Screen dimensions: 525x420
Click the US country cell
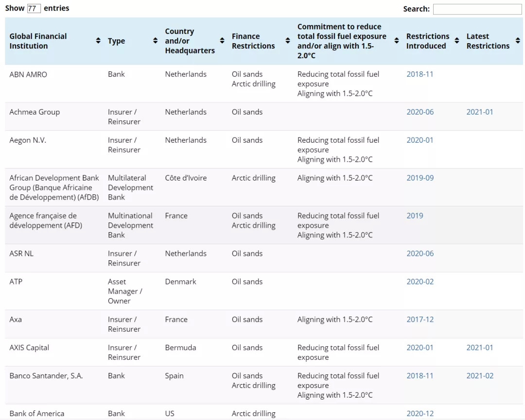(x=170, y=413)
